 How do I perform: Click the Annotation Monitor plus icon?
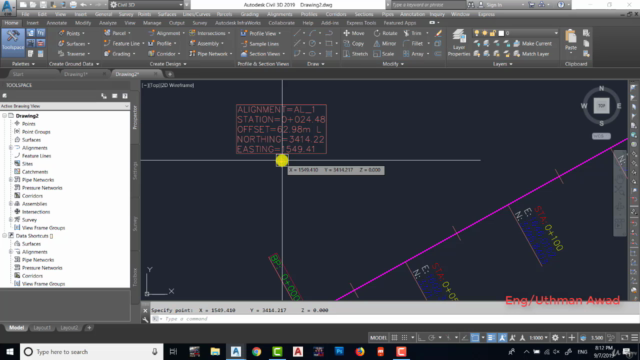click(572, 338)
